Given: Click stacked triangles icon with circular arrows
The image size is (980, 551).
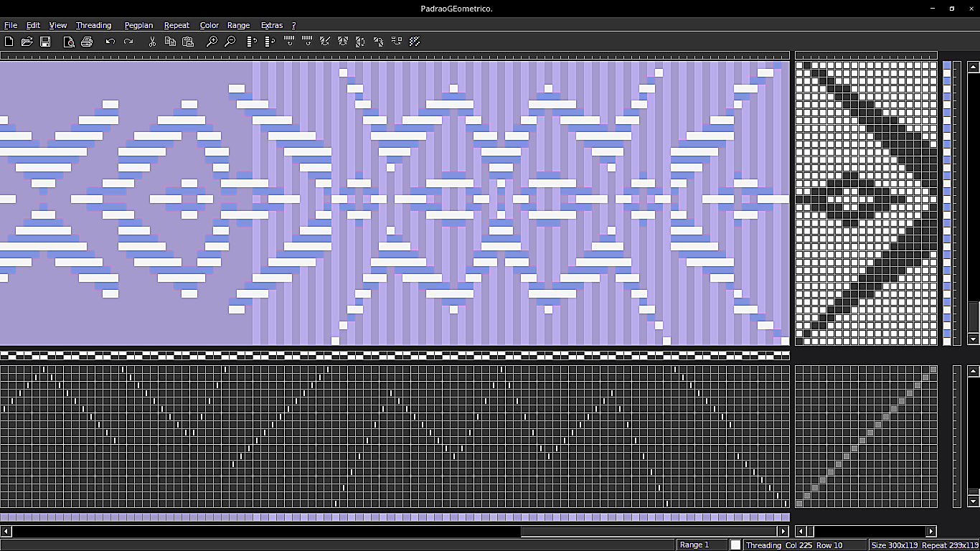Looking at the screenshot, I should (361, 42).
